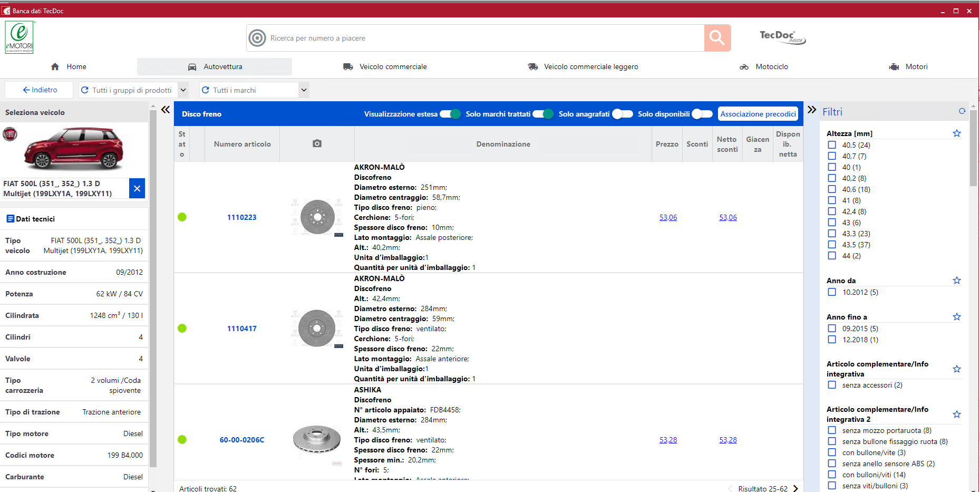Click the Ricerca per numero search field

(x=474, y=38)
